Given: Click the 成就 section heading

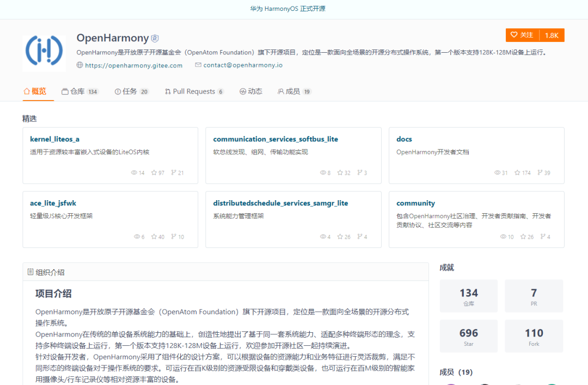Looking at the screenshot, I should [446, 268].
